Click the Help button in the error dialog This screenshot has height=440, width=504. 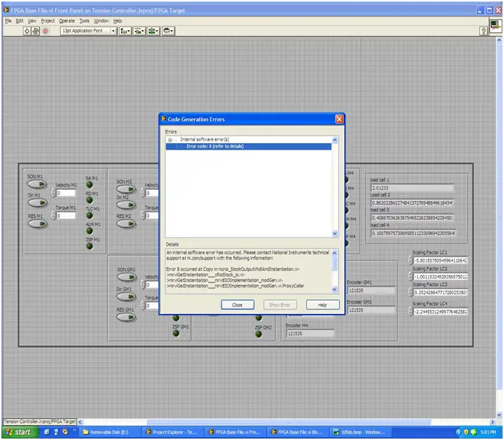[x=322, y=304]
